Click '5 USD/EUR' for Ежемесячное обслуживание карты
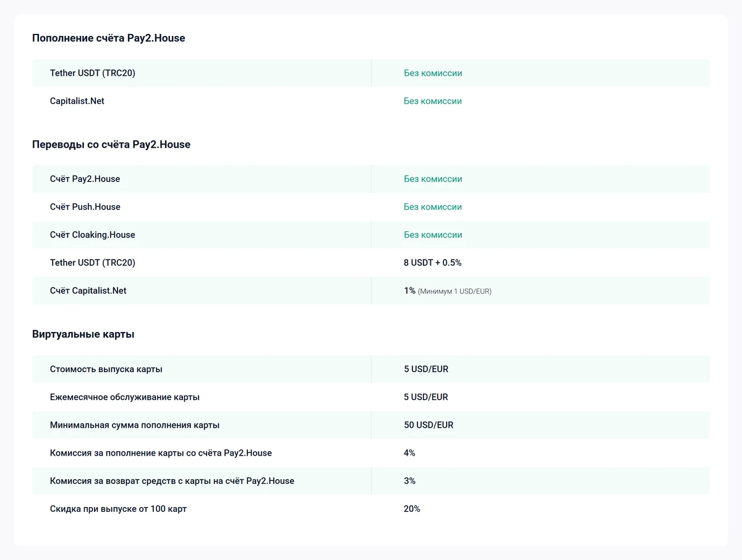The image size is (742, 560). tap(426, 397)
